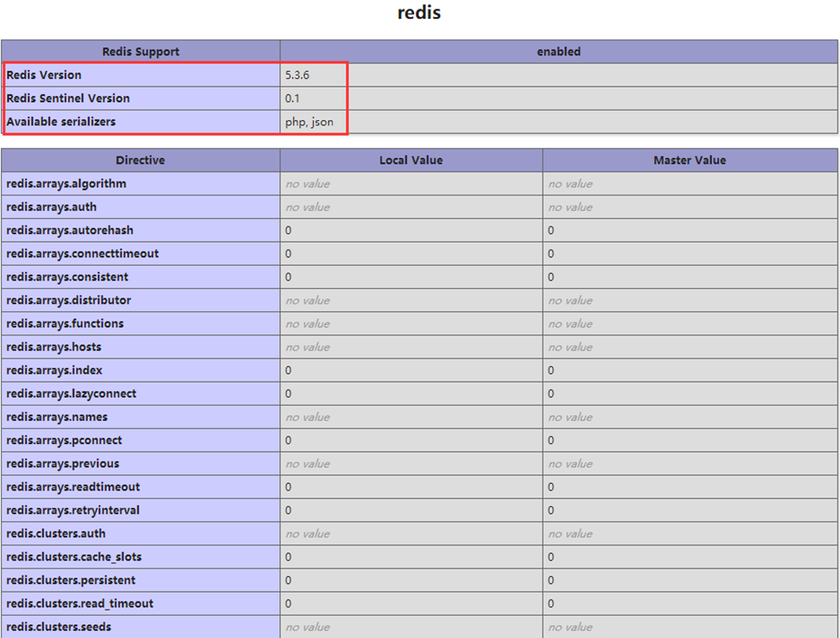This screenshot has width=840, height=638.
Task: Click the 'redis' page heading
Action: pos(419,12)
